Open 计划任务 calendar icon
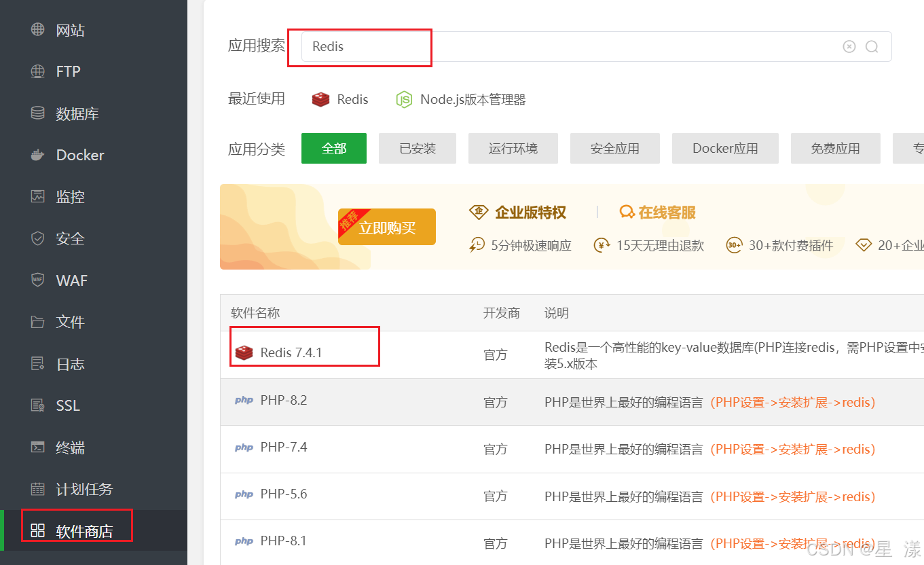924x565 pixels. 38,489
